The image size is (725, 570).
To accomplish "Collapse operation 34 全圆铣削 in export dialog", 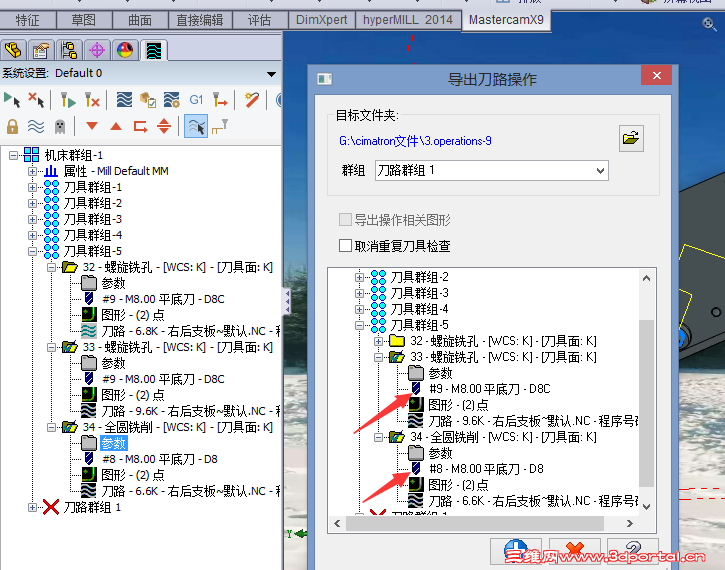I will 378,437.
